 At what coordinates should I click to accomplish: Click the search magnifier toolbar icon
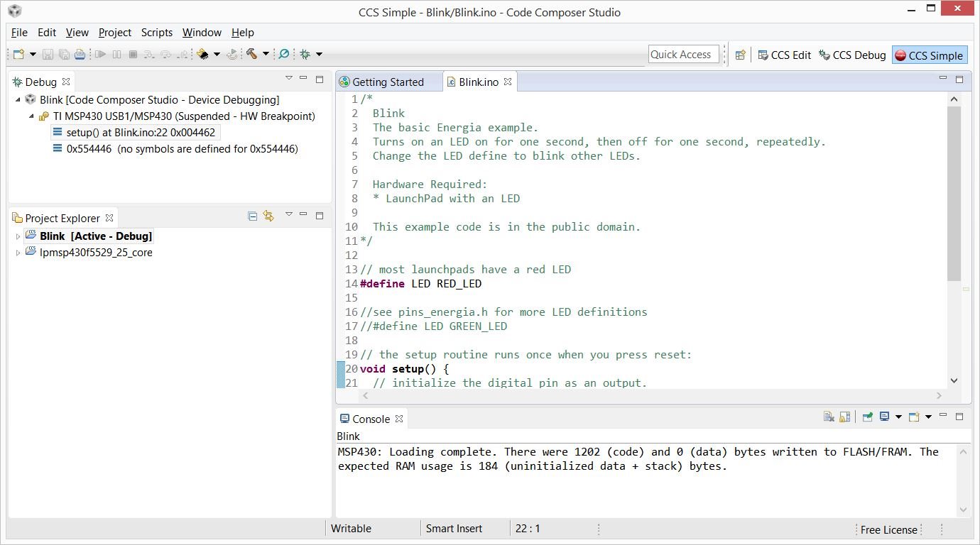coord(284,54)
